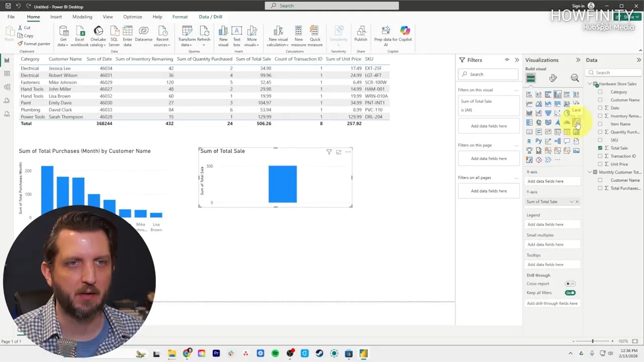Check the Item Name field checkbox

click(600, 124)
